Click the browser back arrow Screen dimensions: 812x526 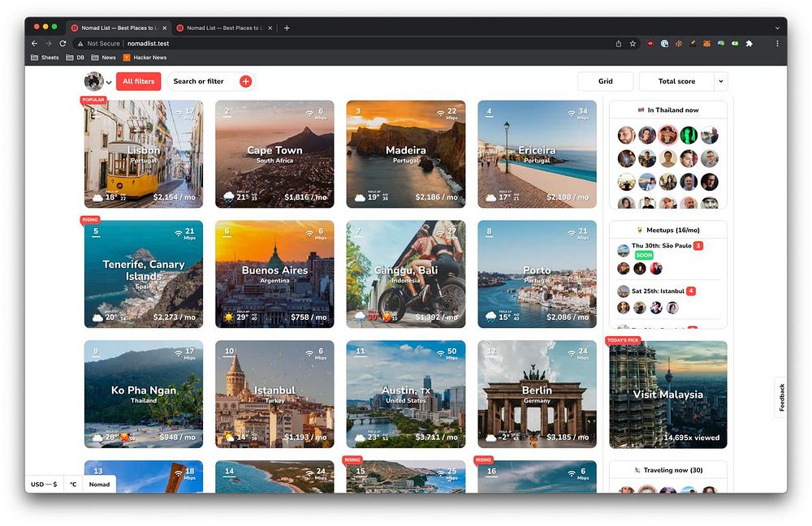[34, 44]
